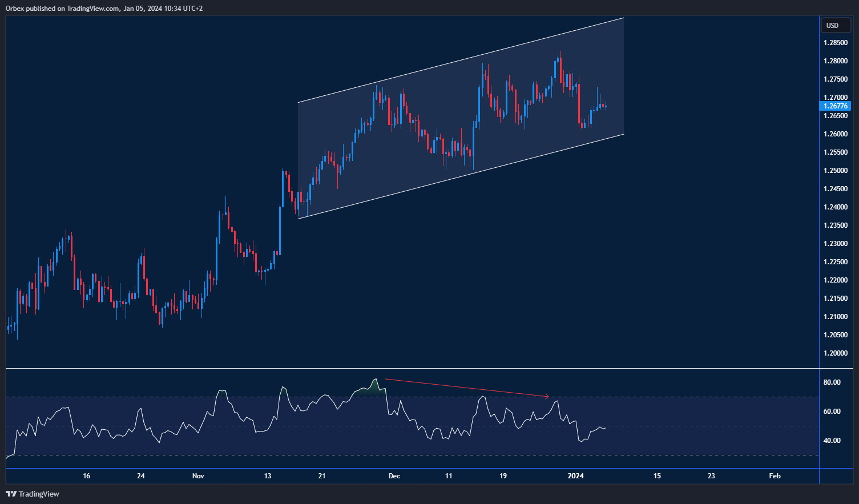Select the 2024 marker on the timeline
Image resolution: width=859 pixels, height=504 pixels.
(575, 475)
